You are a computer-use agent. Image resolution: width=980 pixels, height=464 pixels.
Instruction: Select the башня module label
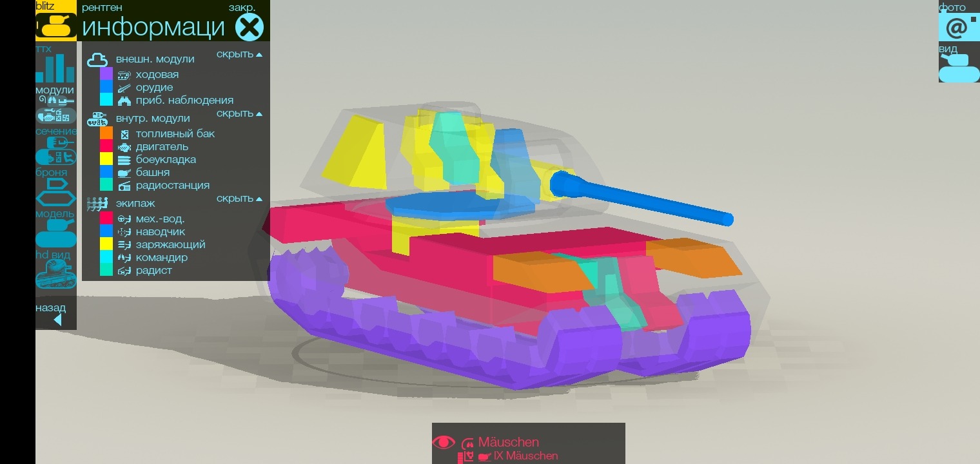[153, 173]
